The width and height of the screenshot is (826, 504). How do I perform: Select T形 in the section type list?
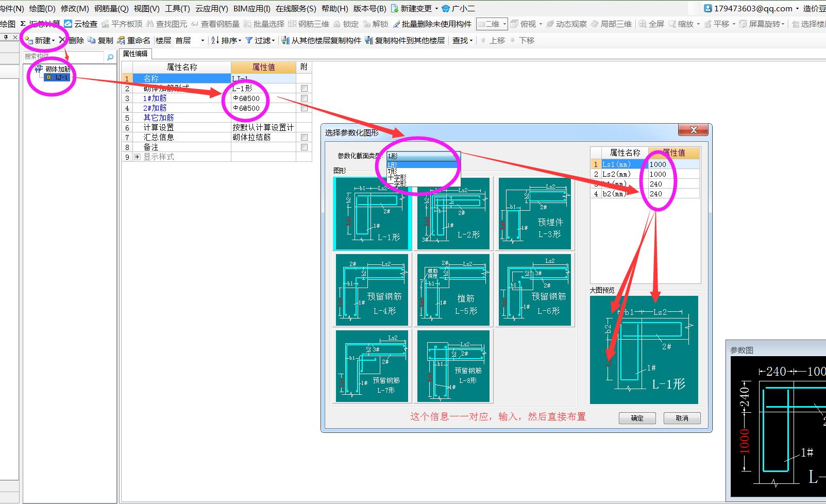pyautogui.click(x=422, y=171)
